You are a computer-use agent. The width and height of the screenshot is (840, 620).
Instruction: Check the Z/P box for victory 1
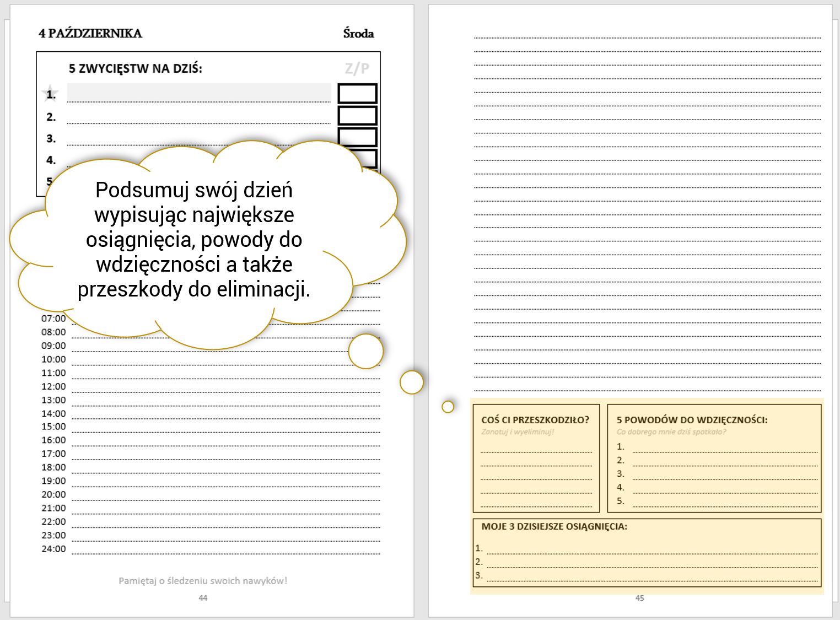357,94
